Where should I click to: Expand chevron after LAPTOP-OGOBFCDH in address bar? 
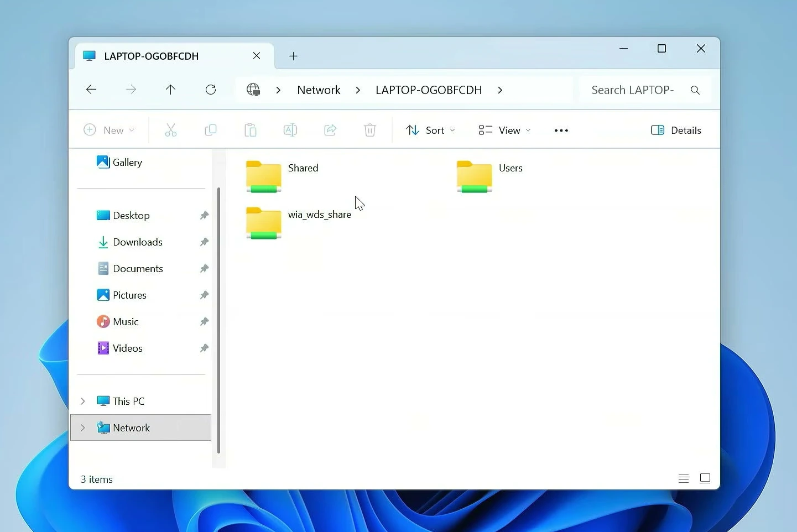click(500, 90)
